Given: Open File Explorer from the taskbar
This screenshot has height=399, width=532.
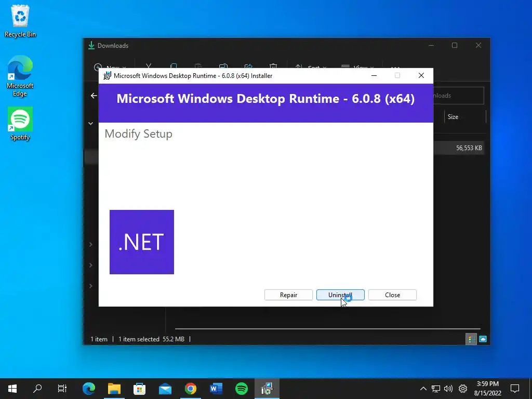Looking at the screenshot, I should (x=114, y=389).
